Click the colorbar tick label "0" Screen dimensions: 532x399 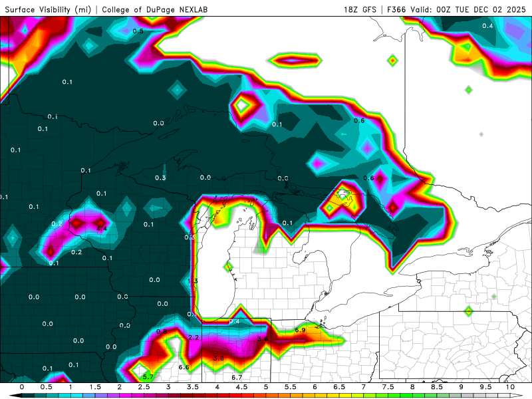[x=22, y=387]
